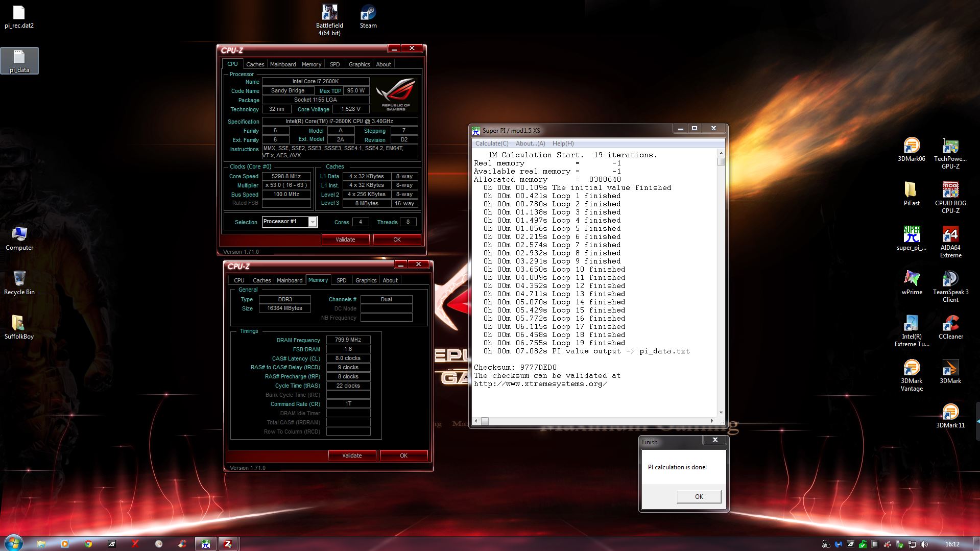Click Super PI vertical scrollbar thumb
This screenshot has height=551, width=980.
721,162
